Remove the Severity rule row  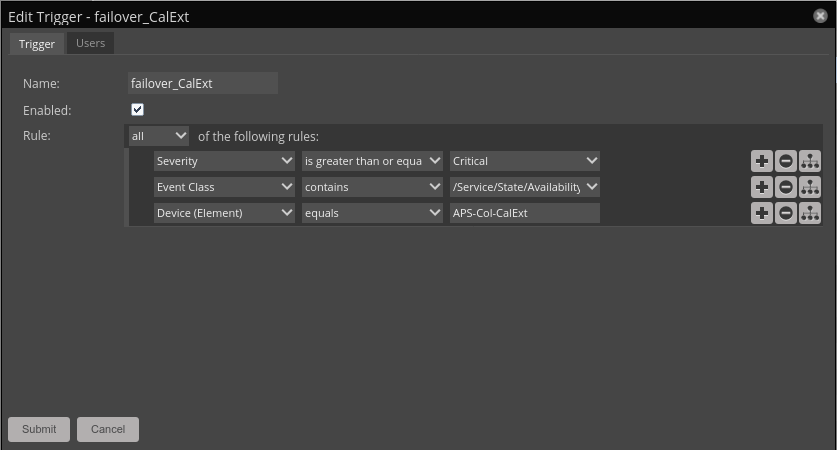pyautogui.click(x=786, y=161)
